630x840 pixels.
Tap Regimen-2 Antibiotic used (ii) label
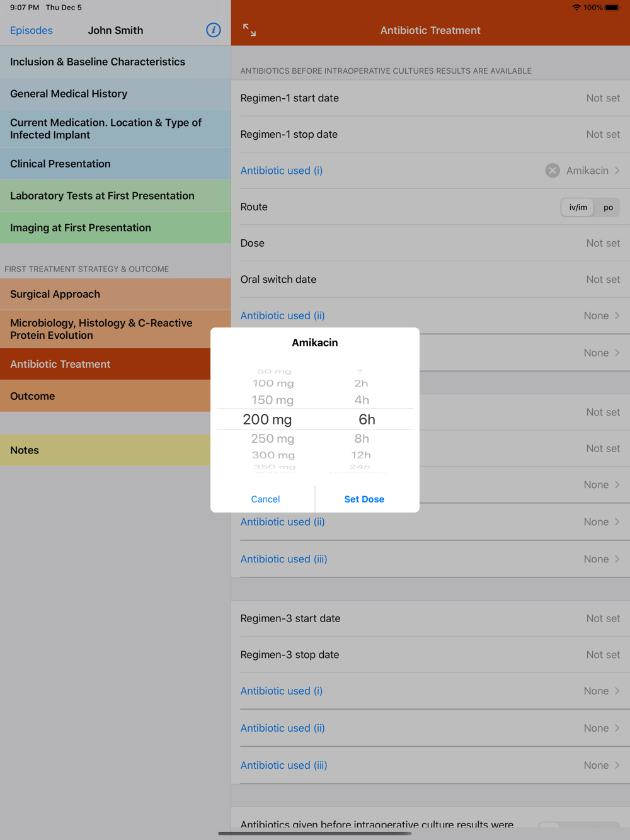283,522
